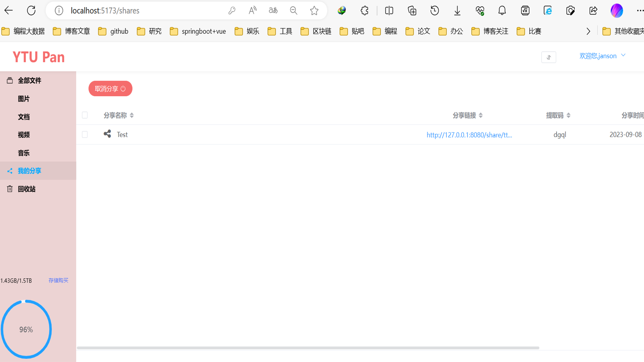This screenshot has height=362, width=644.
Task: Open the 论文 bookmark folder
Action: click(418, 31)
